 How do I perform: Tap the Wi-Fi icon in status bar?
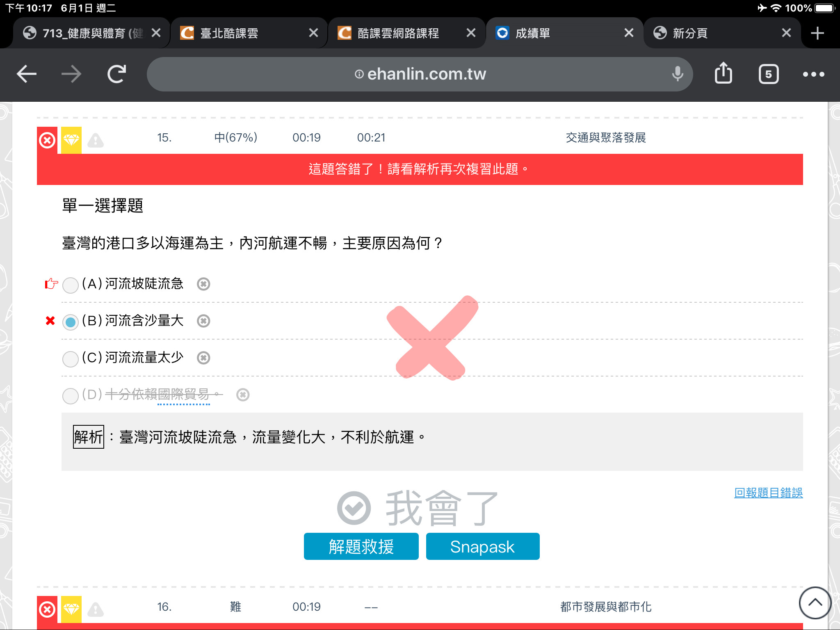tap(776, 8)
